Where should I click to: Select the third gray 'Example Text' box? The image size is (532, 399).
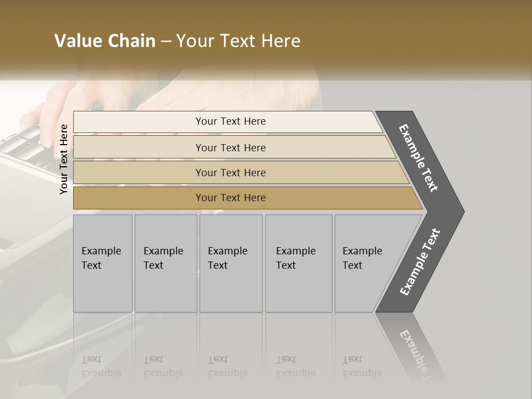pyautogui.click(x=231, y=263)
